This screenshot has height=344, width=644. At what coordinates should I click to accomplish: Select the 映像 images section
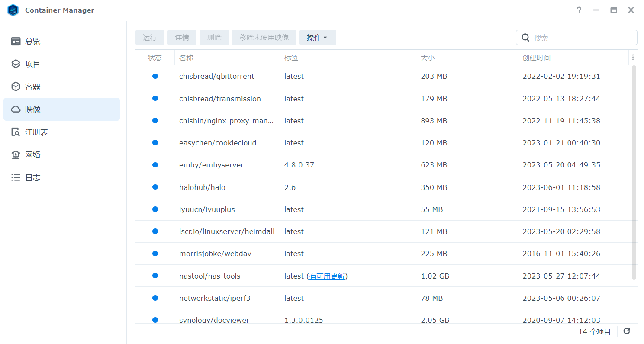click(61, 109)
